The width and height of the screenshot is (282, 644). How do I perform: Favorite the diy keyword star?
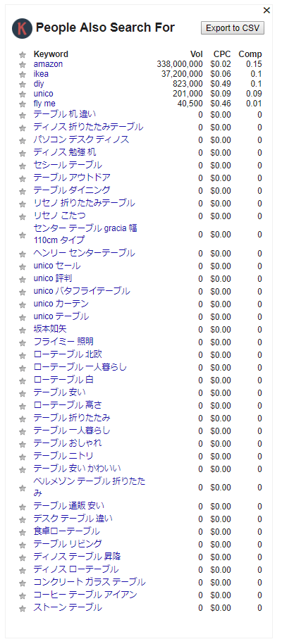pos(23,84)
